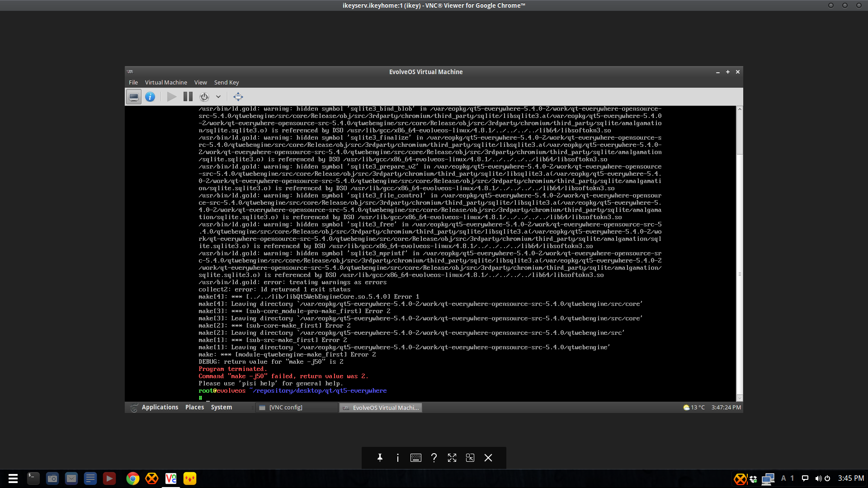
Task: Open the network computers tray icon
Action: click(768, 479)
